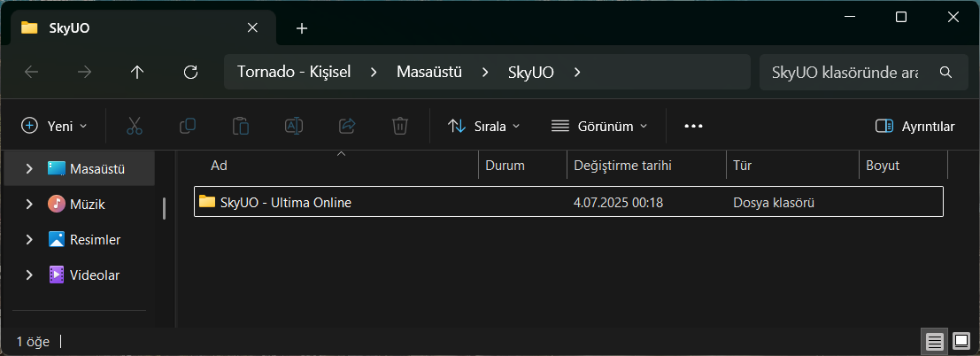Viewport: 980px width, 356px height.
Task: Click Tornado - Kişisel in breadcrumb
Action: (294, 72)
